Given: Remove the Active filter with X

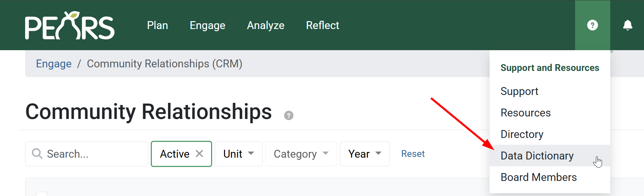Looking at the screenshot, I should tap(200, 154).
